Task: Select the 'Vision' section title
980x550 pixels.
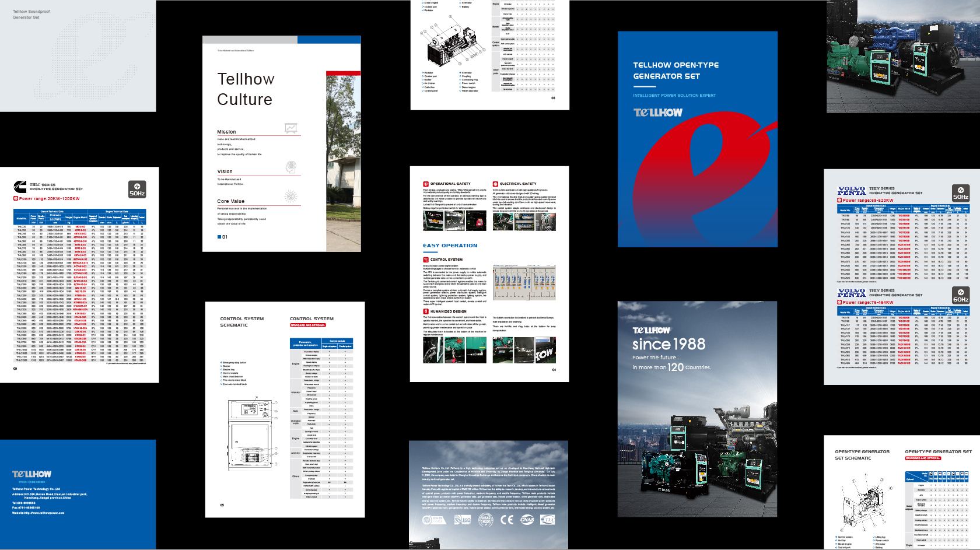Action: pos(225,171)
